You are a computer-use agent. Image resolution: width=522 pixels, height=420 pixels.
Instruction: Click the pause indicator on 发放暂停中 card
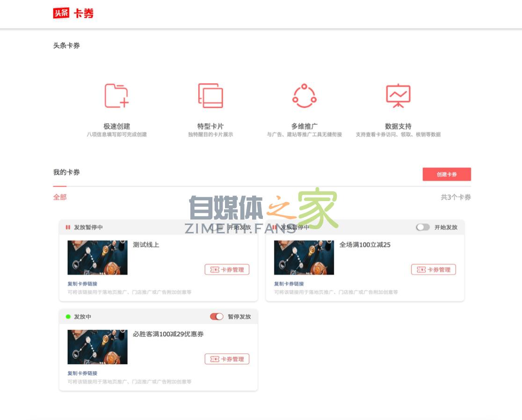point(68,227)
